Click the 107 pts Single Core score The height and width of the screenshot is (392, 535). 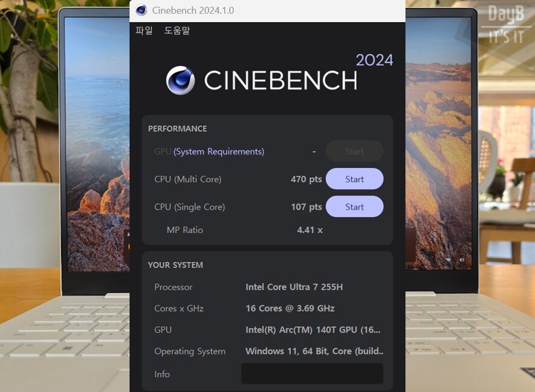click(306, 207)
